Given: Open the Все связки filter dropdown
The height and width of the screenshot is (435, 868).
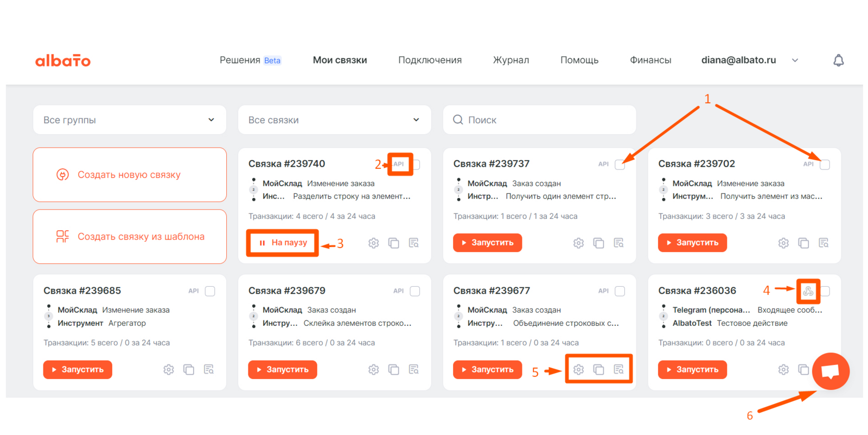Looking at the screenshot, I should click(334, 120).
